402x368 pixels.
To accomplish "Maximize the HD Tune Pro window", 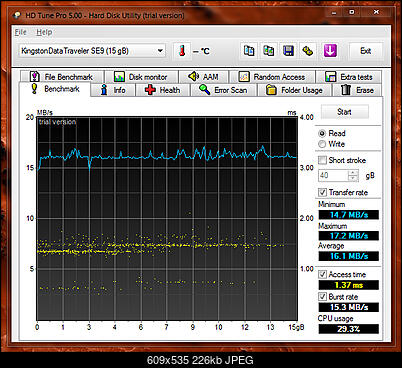I will click(352, 13).
